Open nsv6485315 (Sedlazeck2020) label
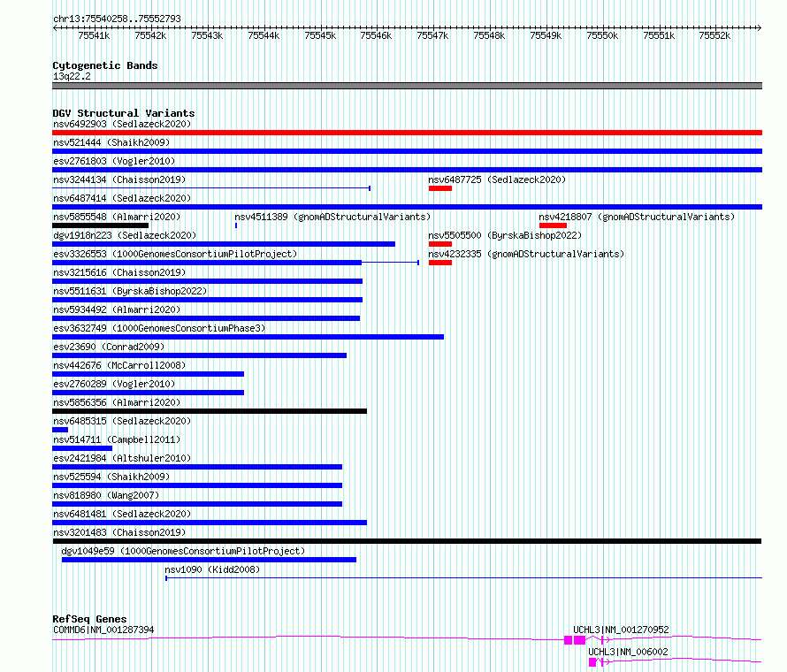This screenshot has height=672, width=787. pos(122,421)
